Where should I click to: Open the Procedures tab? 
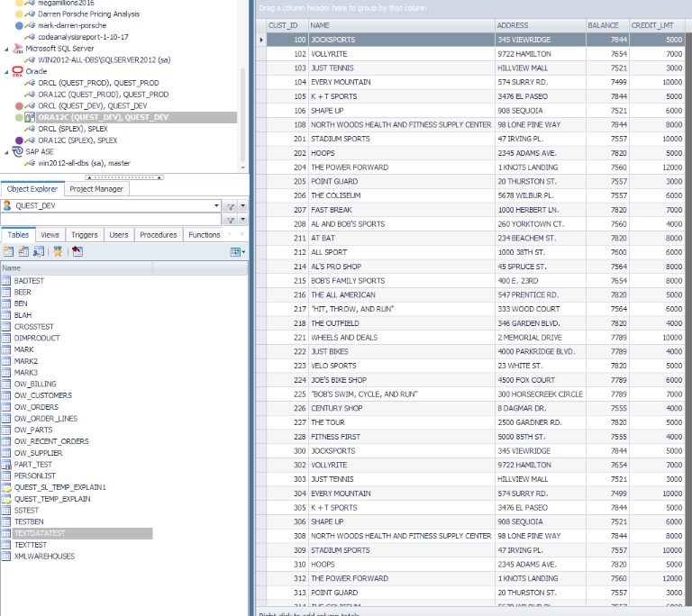pos(158,235)
